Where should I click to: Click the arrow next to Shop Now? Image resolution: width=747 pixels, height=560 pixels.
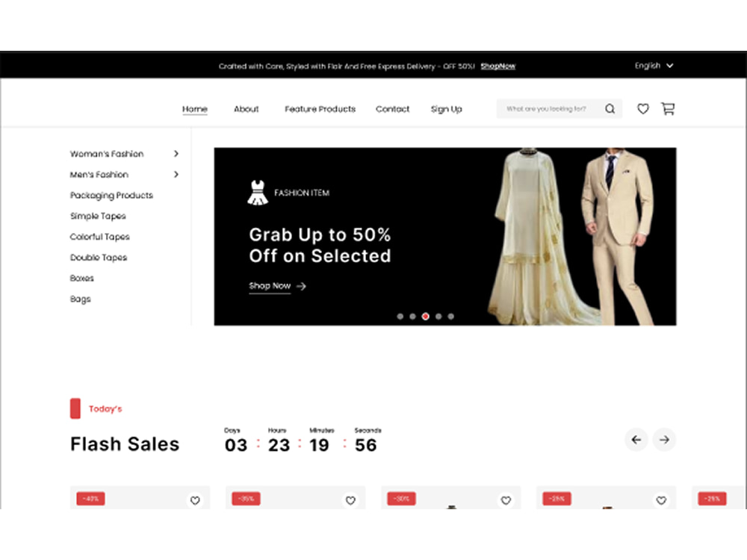(301, 286)
